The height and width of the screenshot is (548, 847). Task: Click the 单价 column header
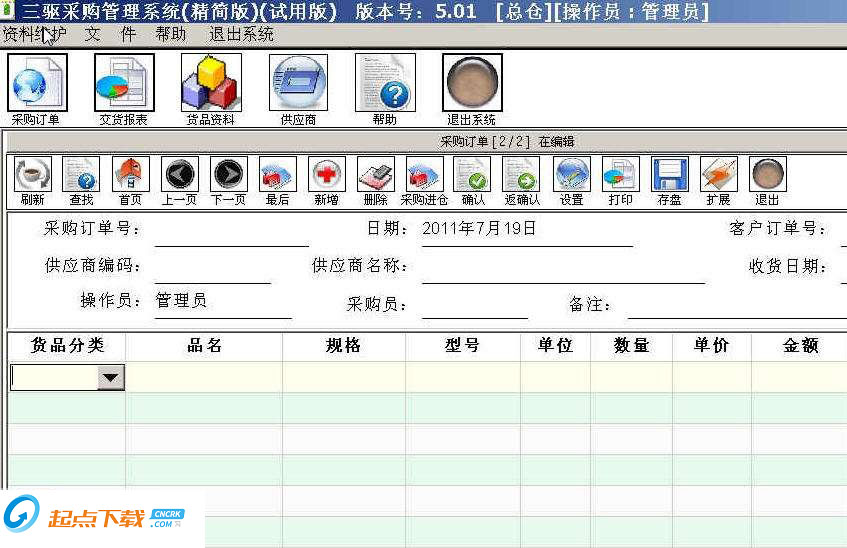tap(712, 346)
